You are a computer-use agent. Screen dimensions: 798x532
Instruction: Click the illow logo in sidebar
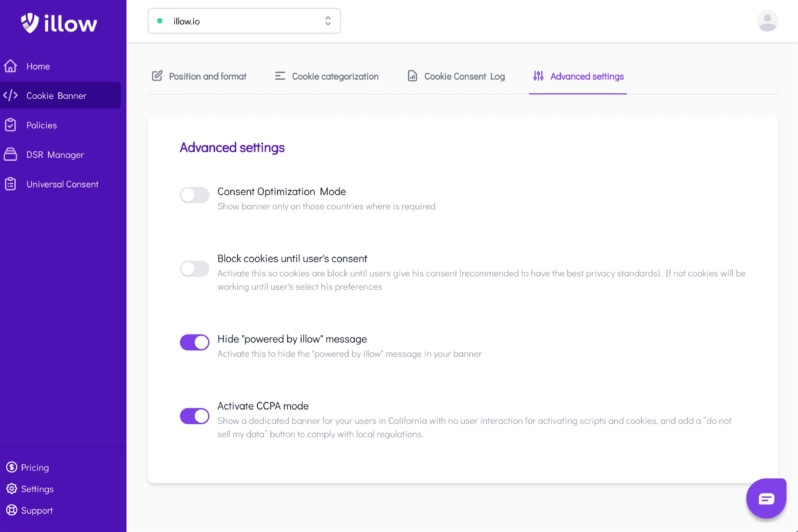pos(59,23)
